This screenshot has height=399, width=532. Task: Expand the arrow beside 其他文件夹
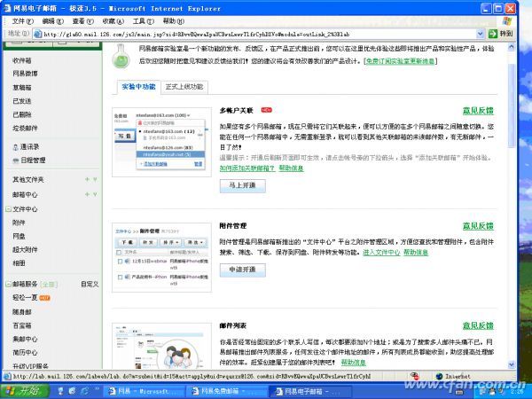(x=95, y=179)
